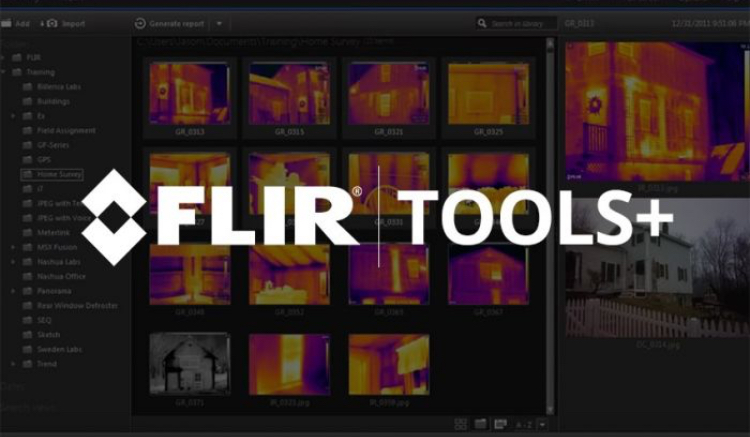This screenshot has height=437, width=750.
Task: Click the Search in library field
Action: (517, 23)
